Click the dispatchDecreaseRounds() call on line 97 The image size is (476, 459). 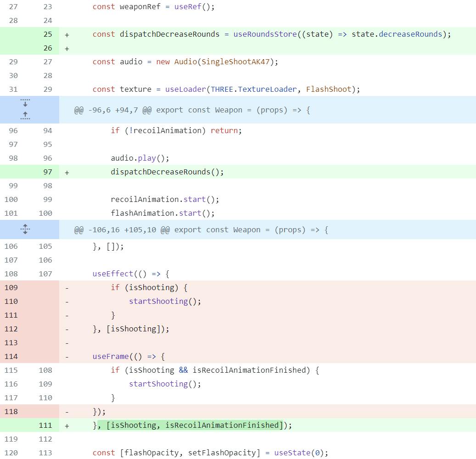click(x=167, y=172)
